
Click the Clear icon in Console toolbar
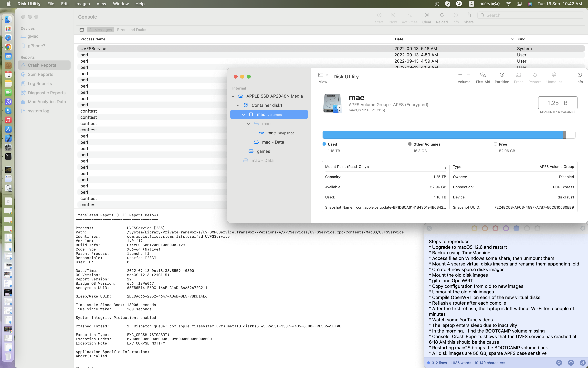point(427,15)
